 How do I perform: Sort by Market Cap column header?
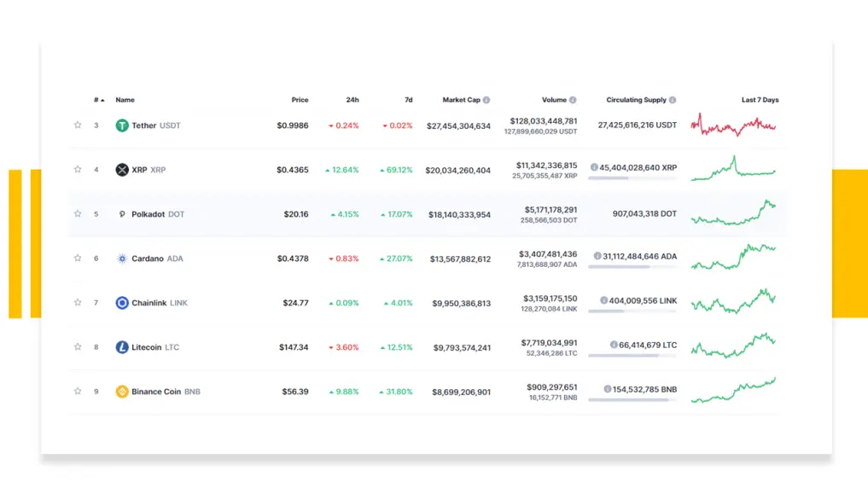point(461,100)
